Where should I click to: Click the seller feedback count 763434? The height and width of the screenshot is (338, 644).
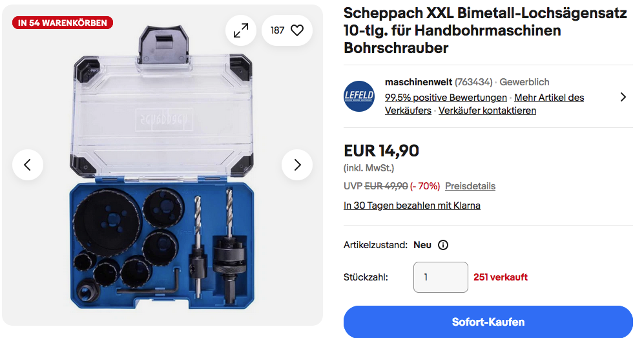473,82
